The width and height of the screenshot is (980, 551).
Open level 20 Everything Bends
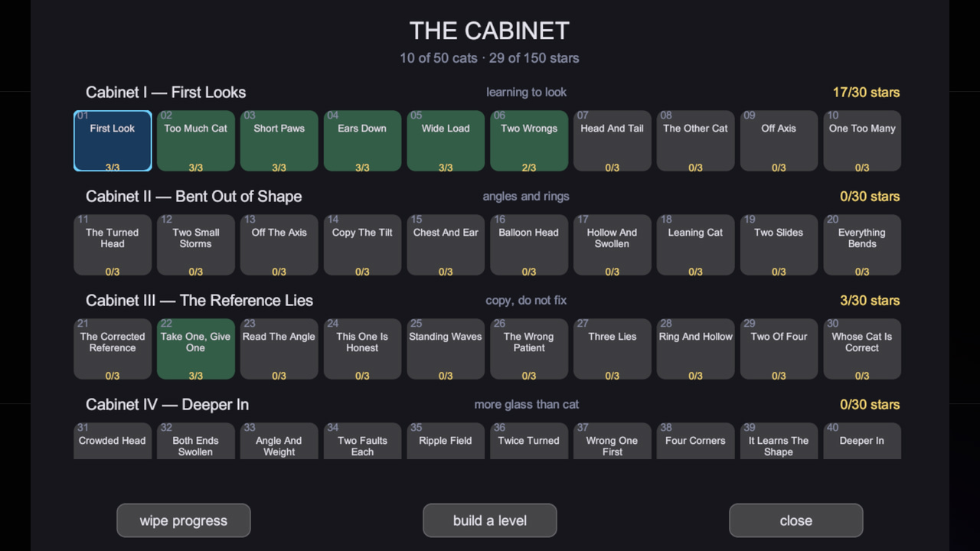pos(862,245)
